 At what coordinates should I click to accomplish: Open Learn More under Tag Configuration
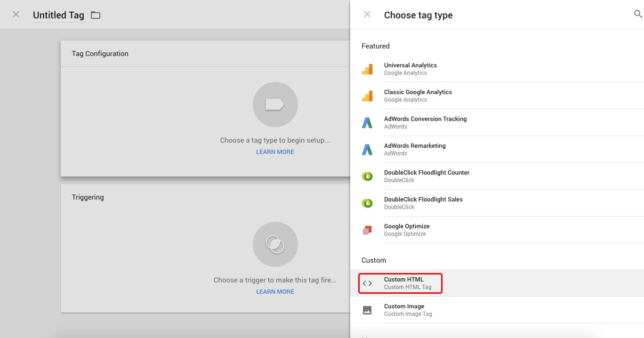pos(275,152)
